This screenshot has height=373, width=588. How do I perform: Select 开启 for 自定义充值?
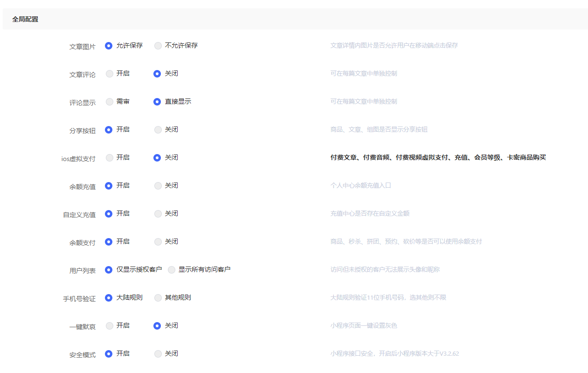(x=109, y=214)
